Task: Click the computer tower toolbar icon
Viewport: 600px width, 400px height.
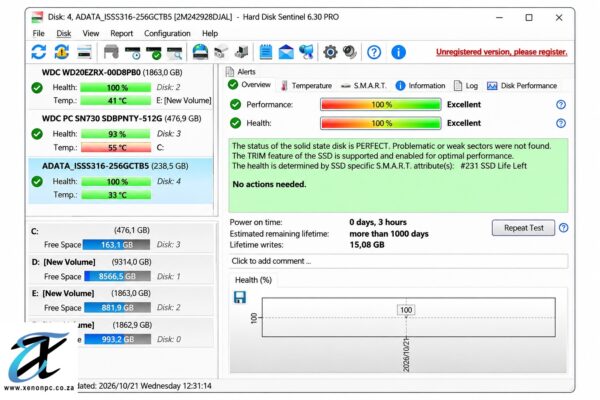Action: [x=241, y=52]
